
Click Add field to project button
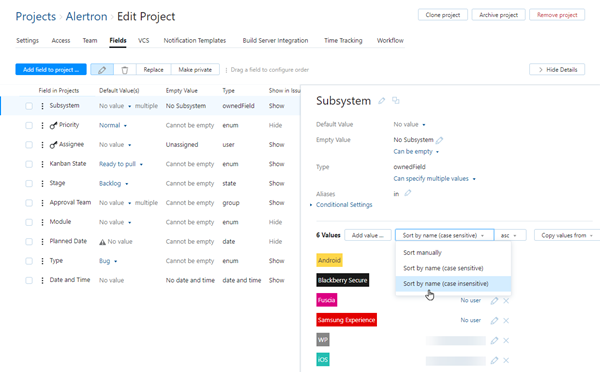point(51,70)
